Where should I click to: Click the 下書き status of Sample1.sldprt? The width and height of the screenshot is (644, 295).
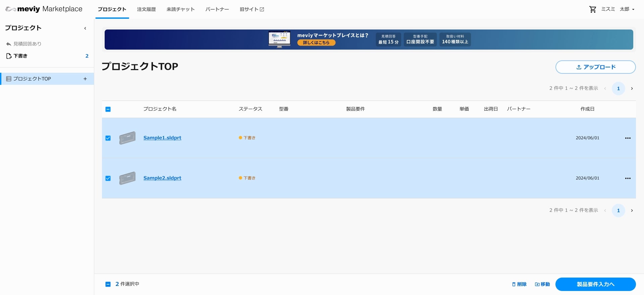(x=247, y=138)
